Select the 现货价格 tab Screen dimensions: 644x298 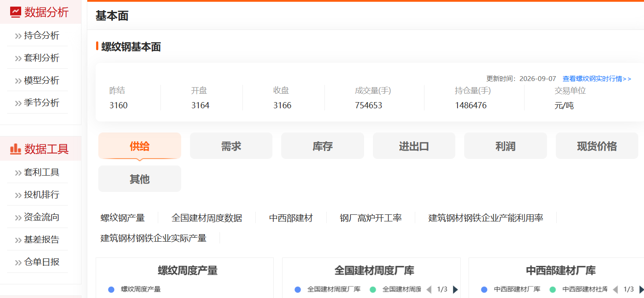[x=597, y=146]
